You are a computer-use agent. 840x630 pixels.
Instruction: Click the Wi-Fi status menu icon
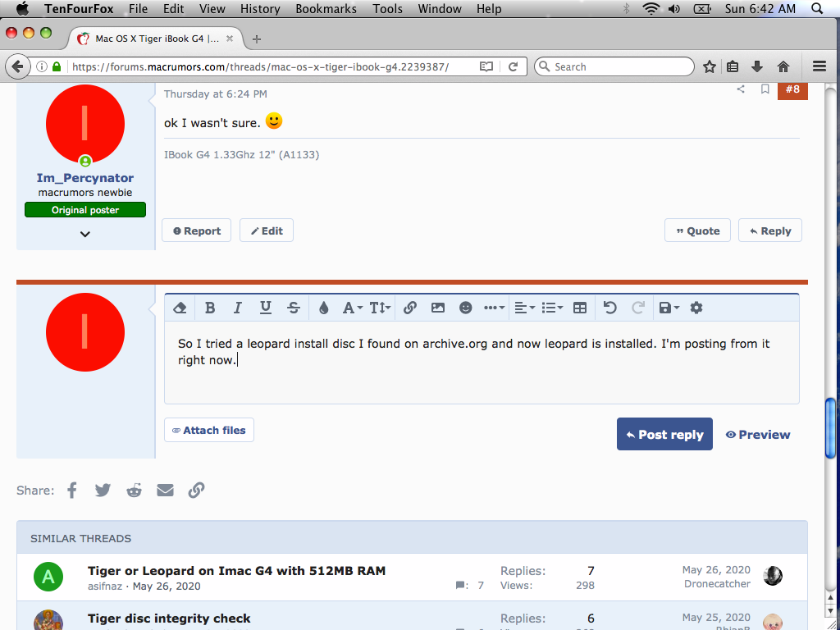[651, 8]
